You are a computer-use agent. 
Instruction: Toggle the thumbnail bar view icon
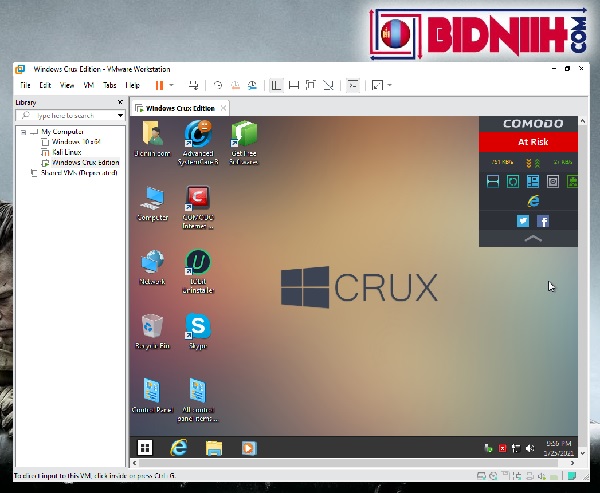293,85
